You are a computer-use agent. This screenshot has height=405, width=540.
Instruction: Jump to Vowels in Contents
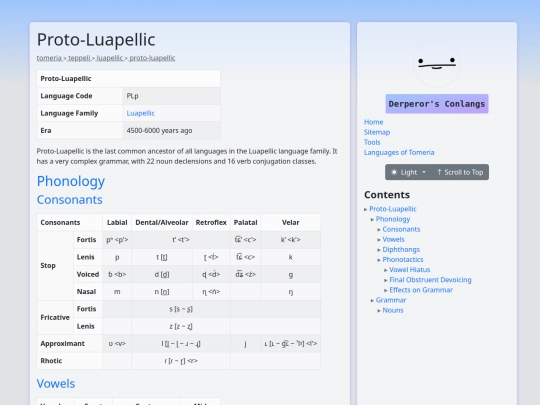pos(393,239)
